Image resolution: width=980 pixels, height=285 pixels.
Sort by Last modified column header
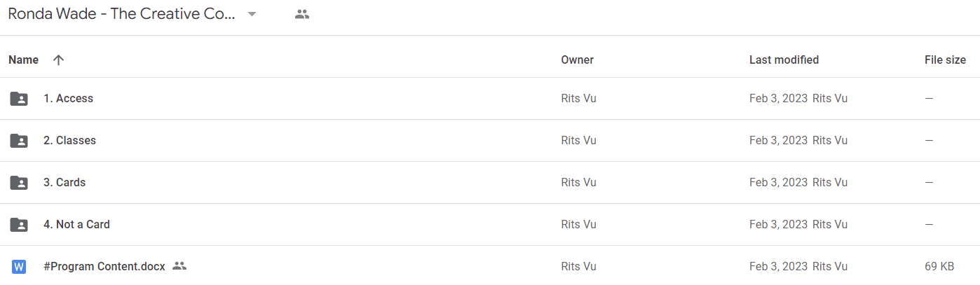click(784, 60)
